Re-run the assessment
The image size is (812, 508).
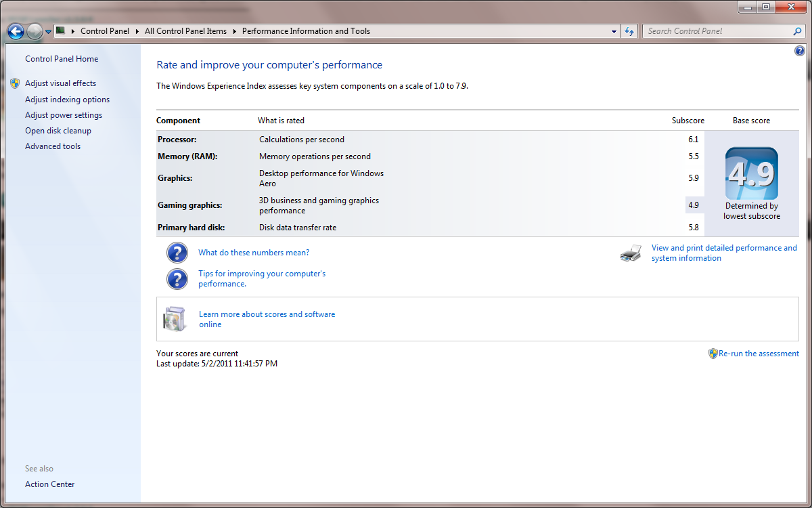click(x=759, y=354)
